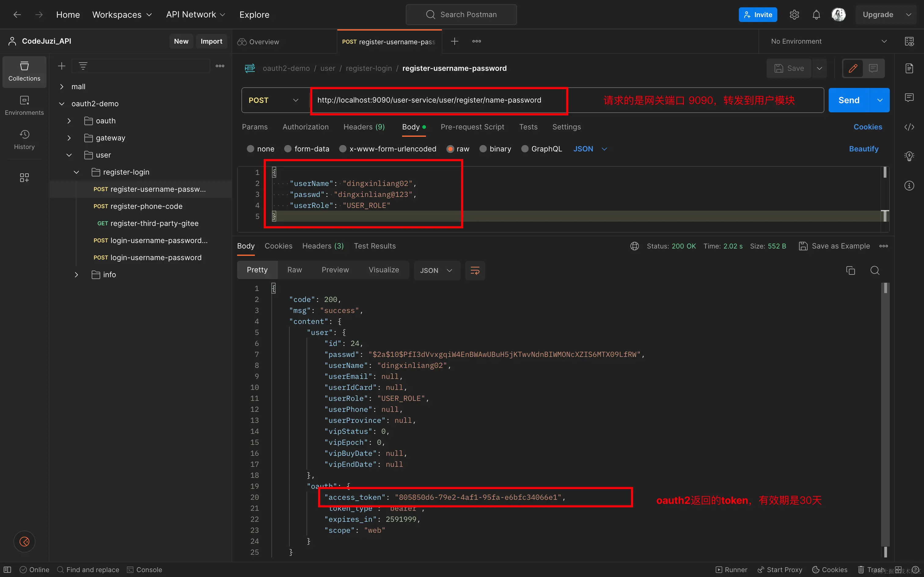Open the Test Results response tab
The height and width of the screenshot is (577, 924).
coord(375,246)
